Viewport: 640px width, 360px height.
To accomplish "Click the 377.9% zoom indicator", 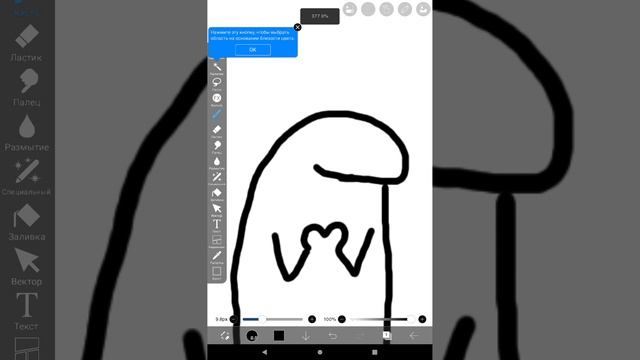I will [x=320, y=16].
